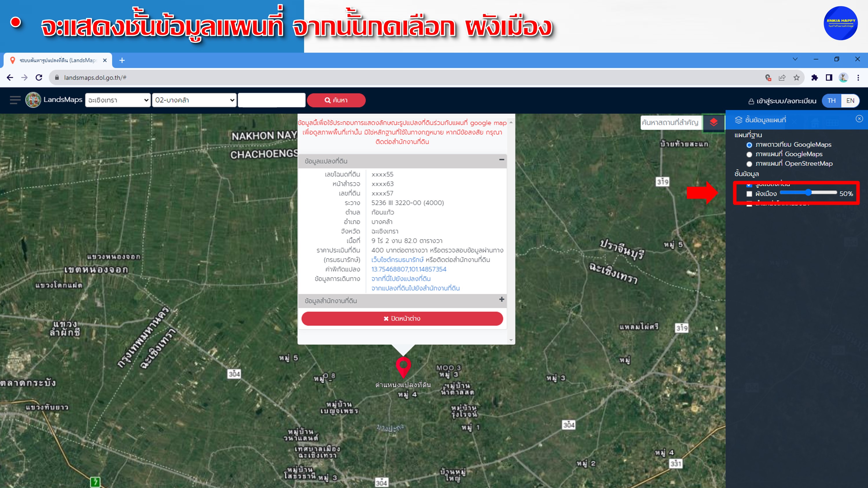Click the site lock icon in address bar

pos(57,78)
